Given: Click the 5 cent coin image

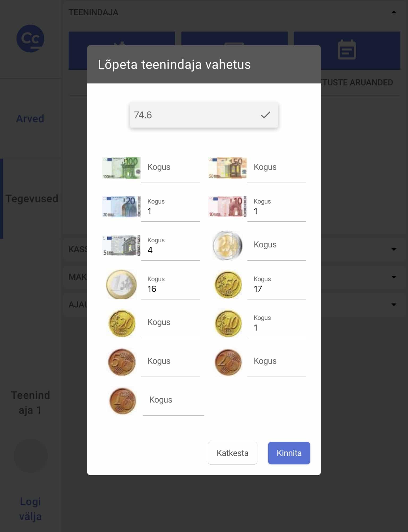Looking at the screenshot, I should [122, 362].
